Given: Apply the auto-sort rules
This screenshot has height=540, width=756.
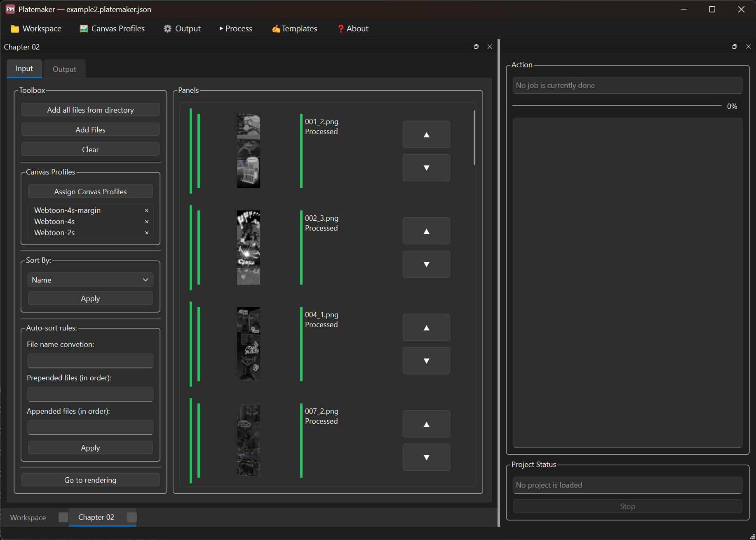Looking at the screenshot, I should (x=90, y=448).
